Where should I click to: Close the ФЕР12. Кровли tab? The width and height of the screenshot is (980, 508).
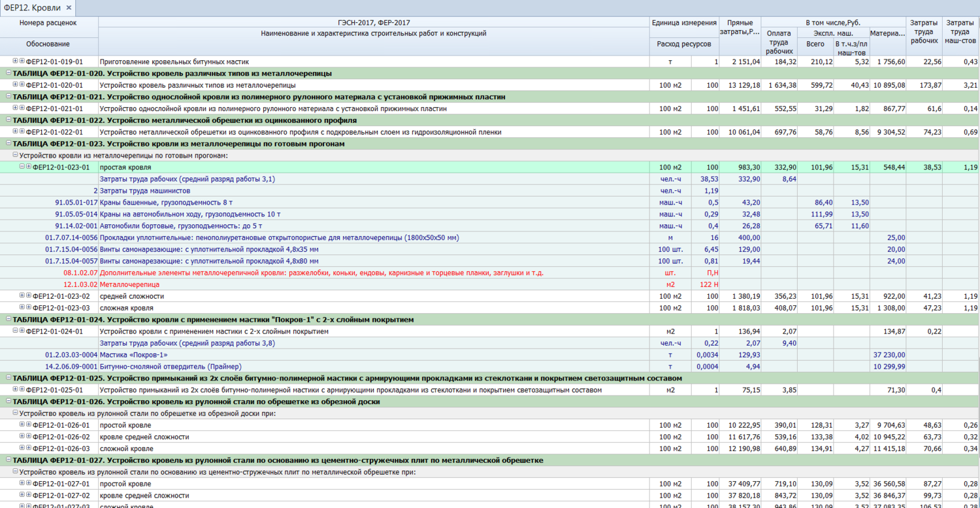[x=69, y=8]
